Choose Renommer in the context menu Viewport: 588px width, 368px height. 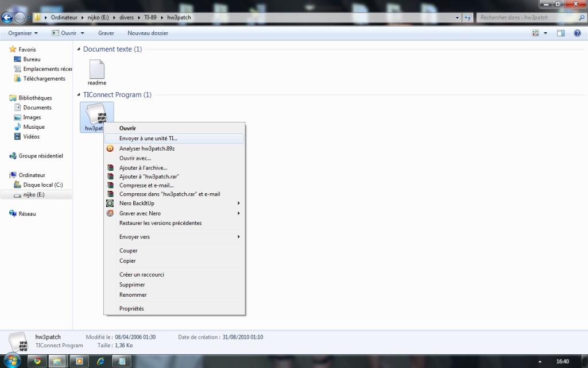(x=175, y=295)
